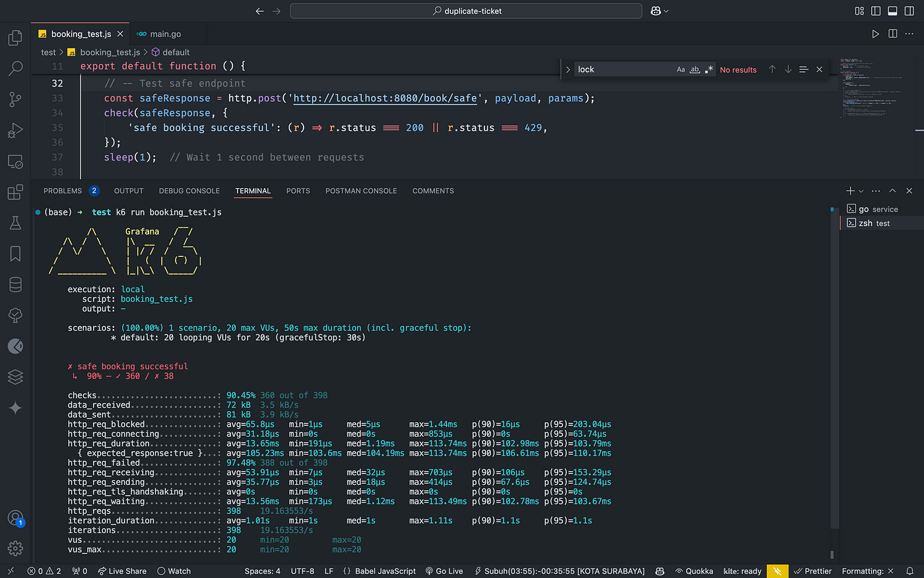Toggle the primary side bar layout
The height and width of the screenshot is (578, 924).
coord(876,11)
